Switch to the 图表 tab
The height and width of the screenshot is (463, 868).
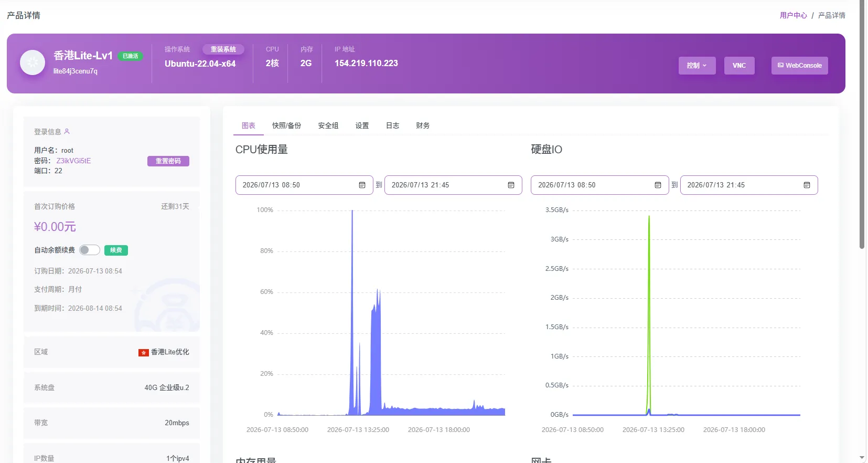click(x=249, y=125)
